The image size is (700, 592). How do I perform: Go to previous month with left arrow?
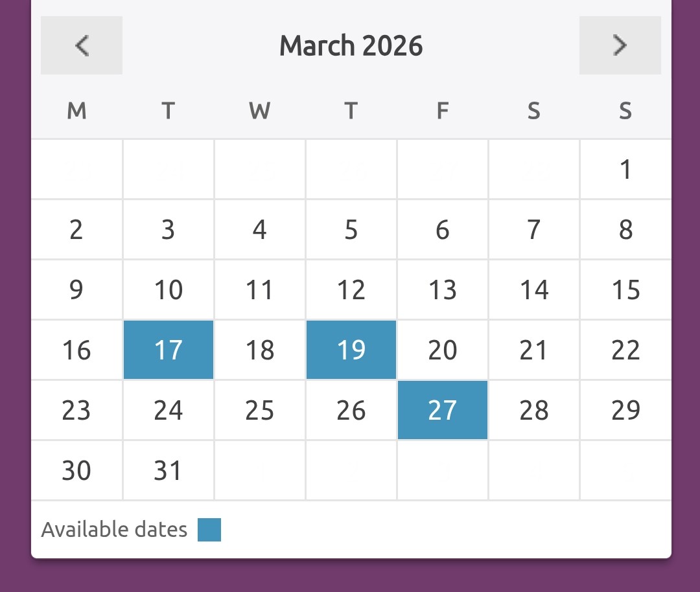82,45
